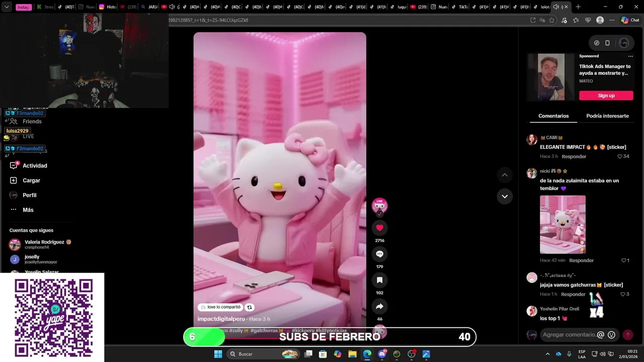Open Discord from the taskbar
Image resolution: width=644 pixels, height=362 pixels.
[x=382, y=354]
